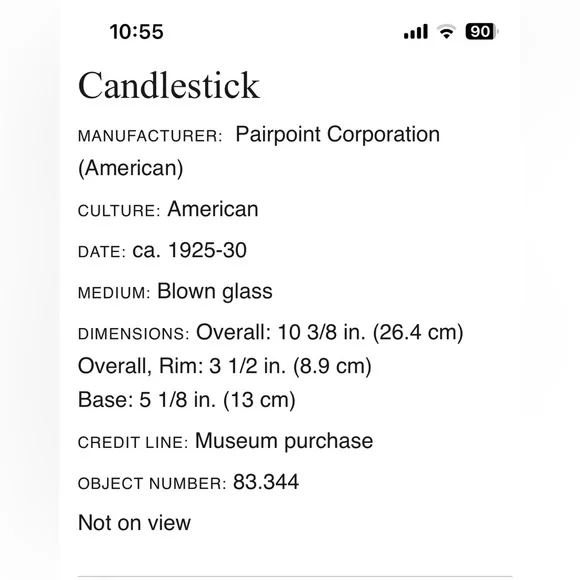Click the Museum purchase credit line

coord(284,441)
